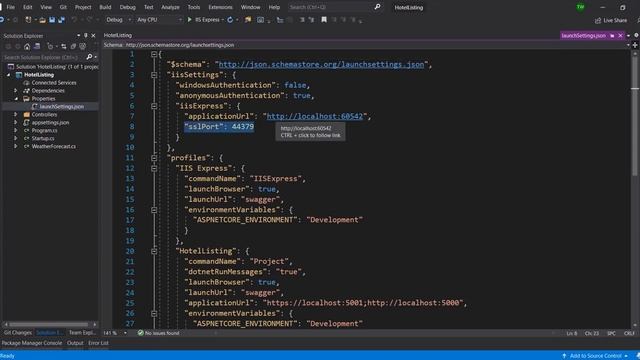Open the Git menu

click(63, 7)
